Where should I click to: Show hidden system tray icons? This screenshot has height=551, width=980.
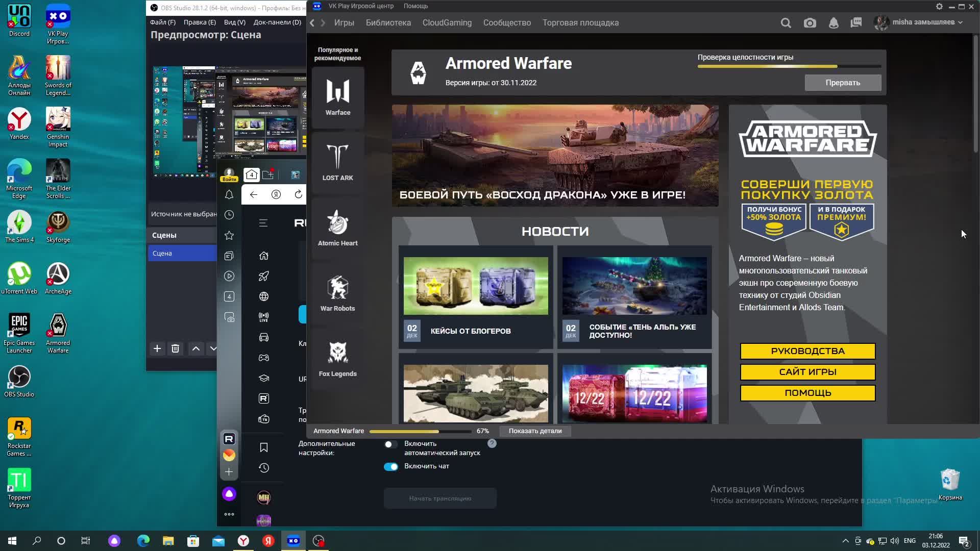click(845, 541)
